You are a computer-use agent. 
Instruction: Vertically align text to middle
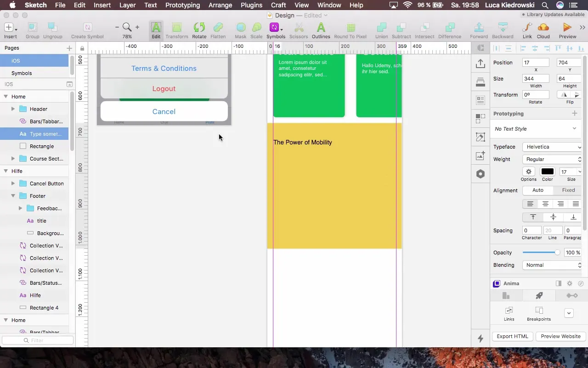553,217
